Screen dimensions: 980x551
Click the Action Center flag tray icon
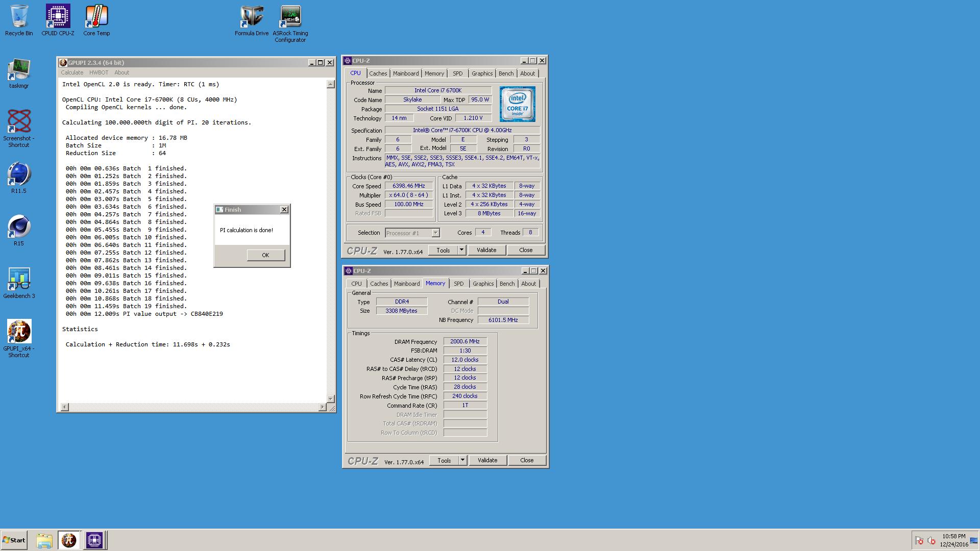(x=919, y=541)
